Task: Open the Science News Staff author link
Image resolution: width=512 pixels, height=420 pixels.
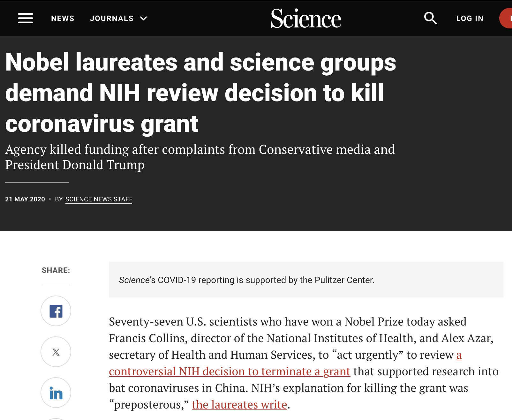Action: pyautogui.click(x=99, y=199)
